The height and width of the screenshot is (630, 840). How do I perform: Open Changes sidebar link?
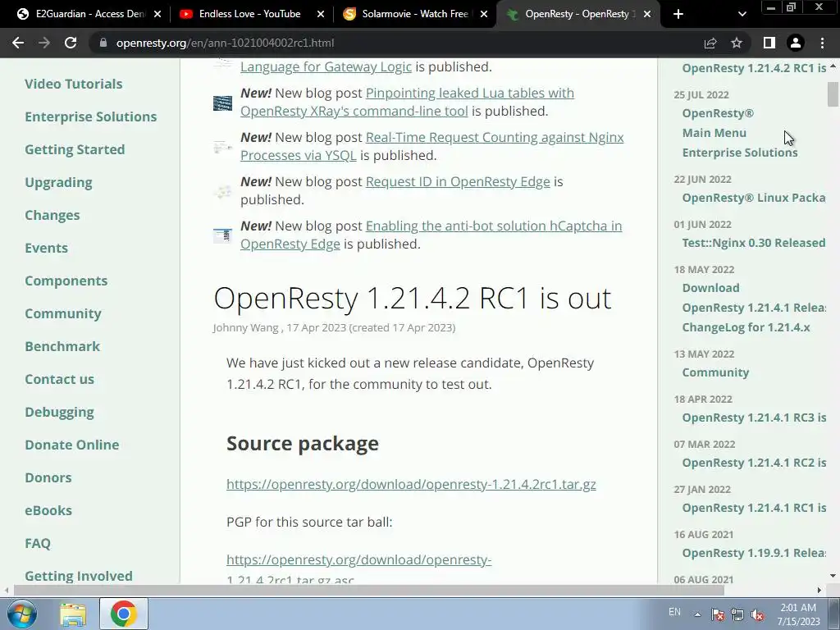(52, 216)
